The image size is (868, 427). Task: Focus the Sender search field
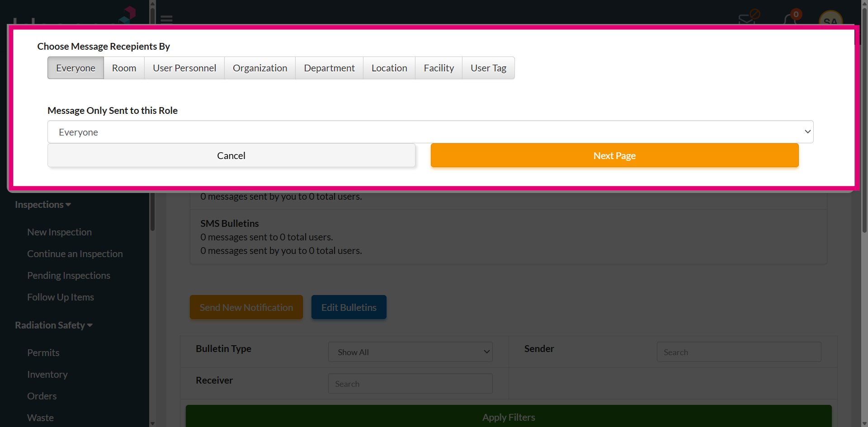739,352
